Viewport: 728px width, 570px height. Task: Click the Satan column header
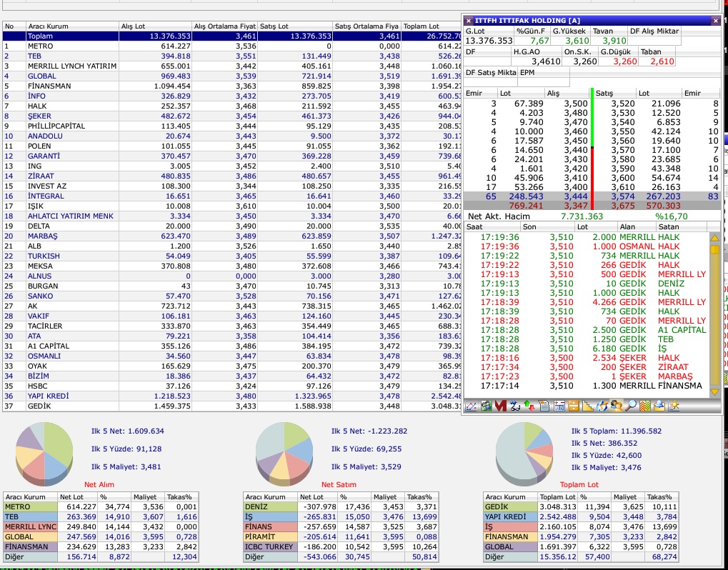coord(682,227)
